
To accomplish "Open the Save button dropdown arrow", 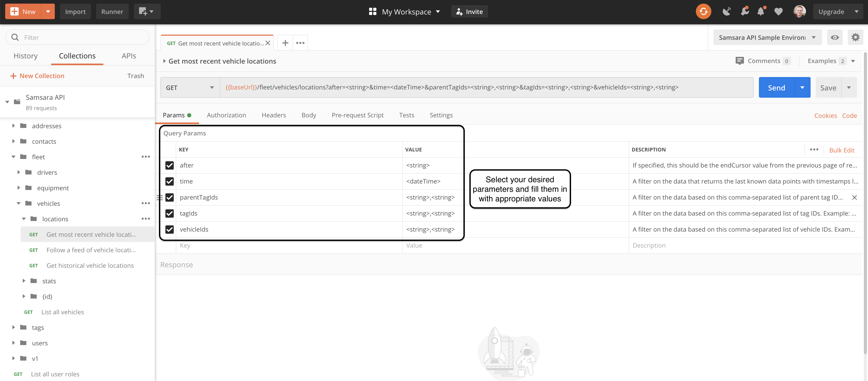I will [849, 88].
